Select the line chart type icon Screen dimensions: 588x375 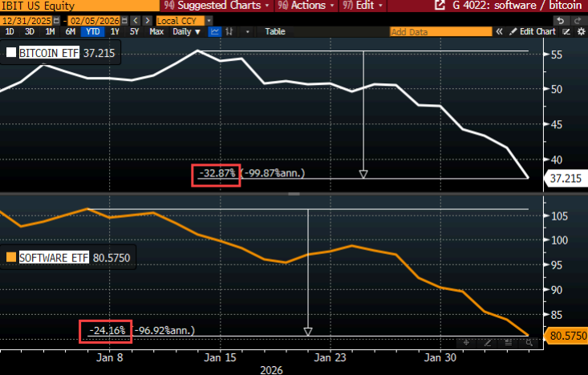[x=216, y=32]
